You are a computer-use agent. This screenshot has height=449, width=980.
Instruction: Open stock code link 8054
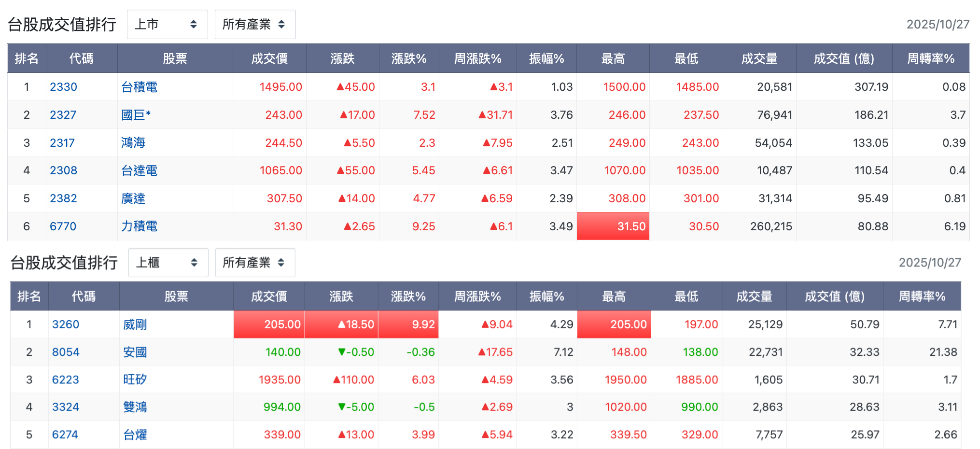(x=66, y=352)
